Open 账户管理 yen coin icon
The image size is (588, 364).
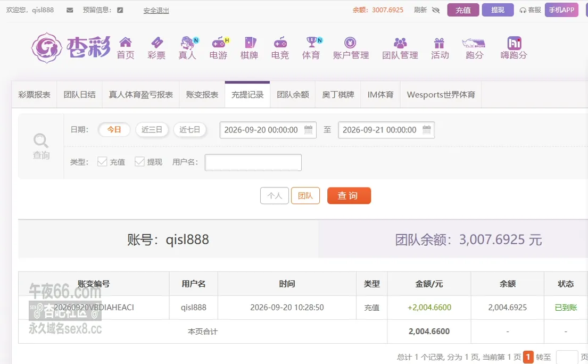(x=350, y=43)
